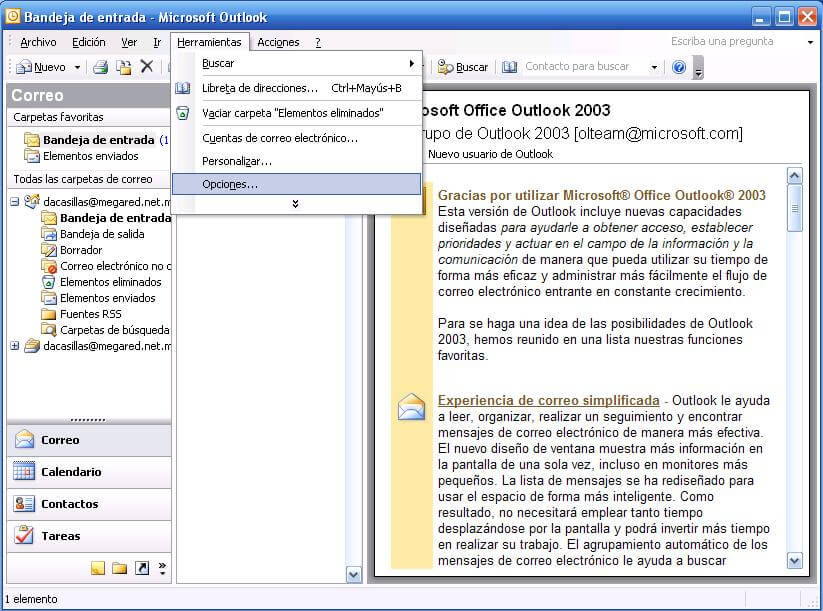The height and width of the screenshot is (611, 823).
Task: Click the reading pane scroll down arrow
Action: tap(795, 561)
